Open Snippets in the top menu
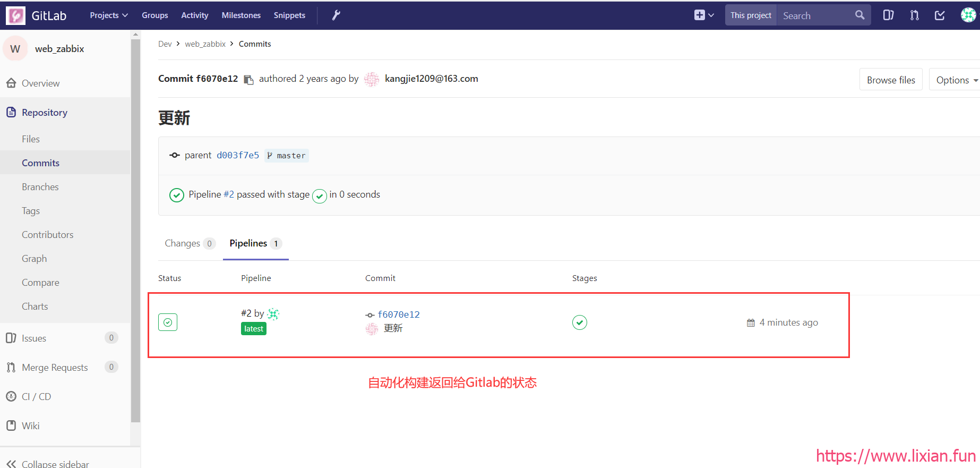The width and height of the screenshot is (980, 468). tap(289, 15)
